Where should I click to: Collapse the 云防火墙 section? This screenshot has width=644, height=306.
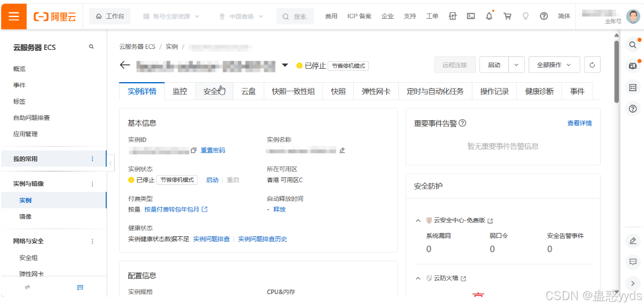pos(418,279)
